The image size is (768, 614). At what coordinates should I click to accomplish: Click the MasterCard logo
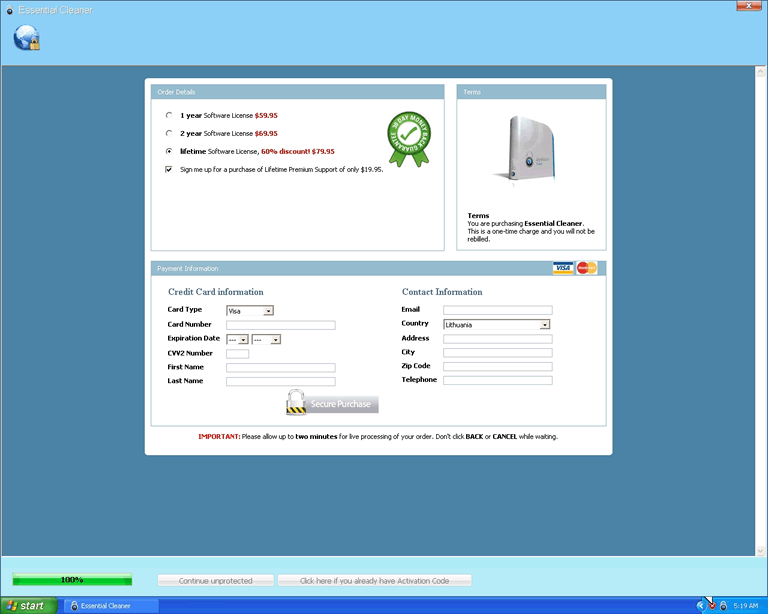click(x=587, y=268)
